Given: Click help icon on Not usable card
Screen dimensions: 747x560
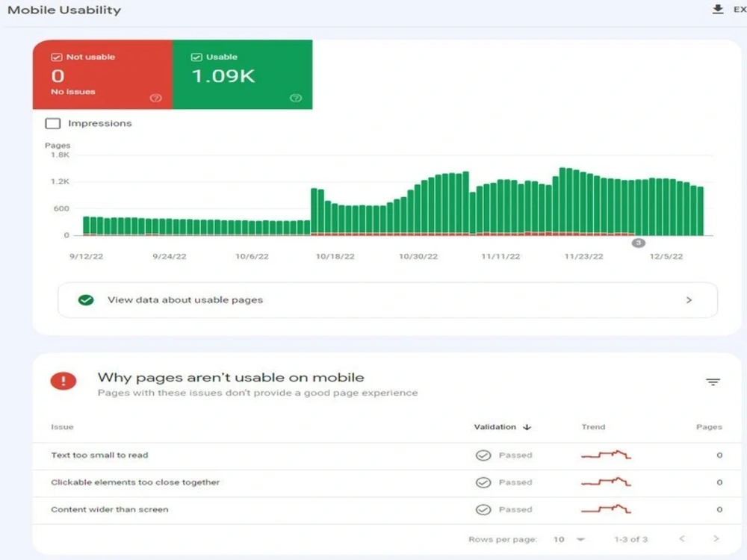Looking at the screenshot, I should click(156, 98).
